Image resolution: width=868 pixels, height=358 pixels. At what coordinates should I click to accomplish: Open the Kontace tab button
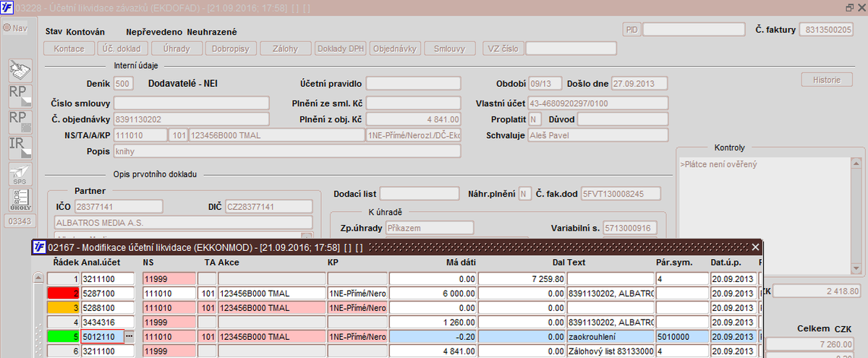(69, 48)
